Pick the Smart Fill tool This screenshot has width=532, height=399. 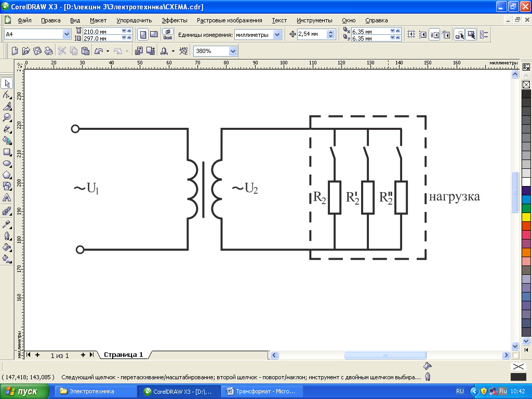(7, 140)
